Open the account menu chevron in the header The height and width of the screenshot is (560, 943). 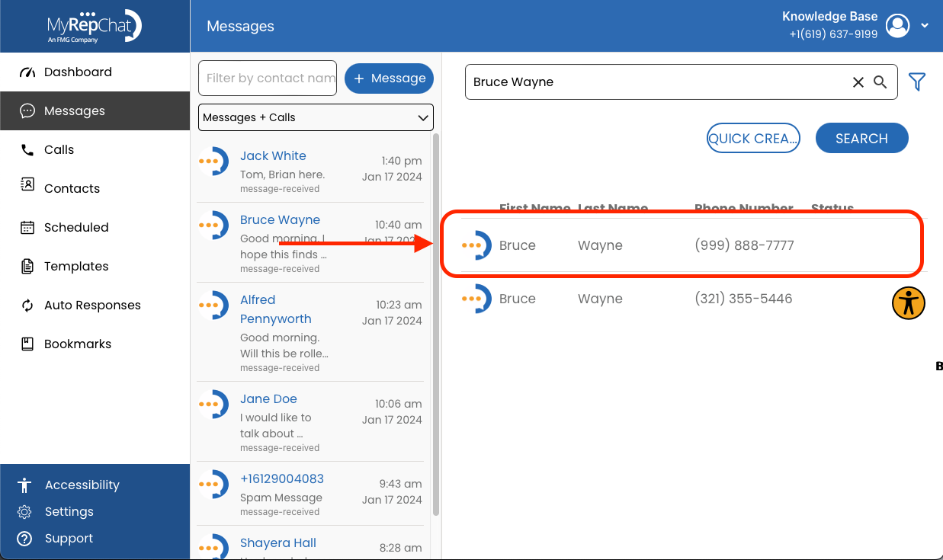(x=925, y=25)
